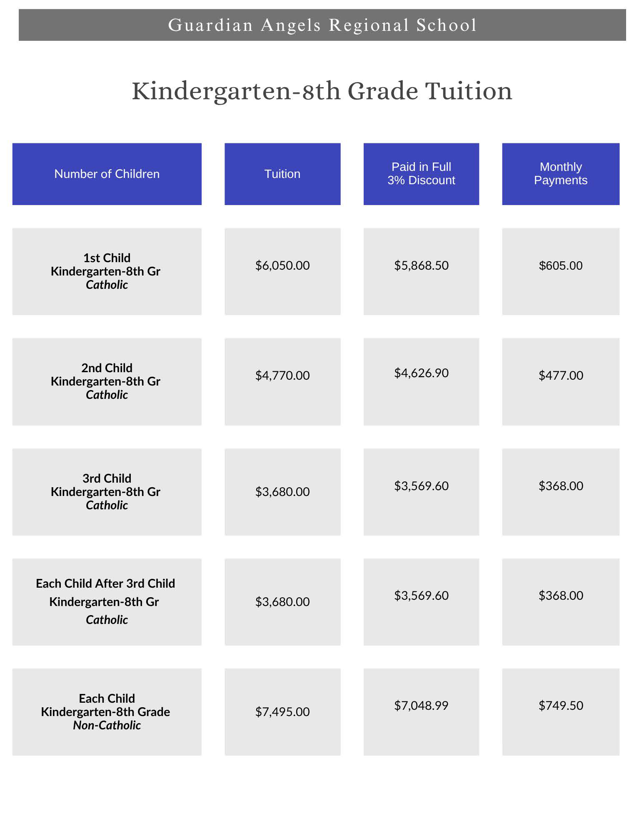Select the Non-Catholic Each Child row label
The image size is (644, 834).
coord(107,712)
